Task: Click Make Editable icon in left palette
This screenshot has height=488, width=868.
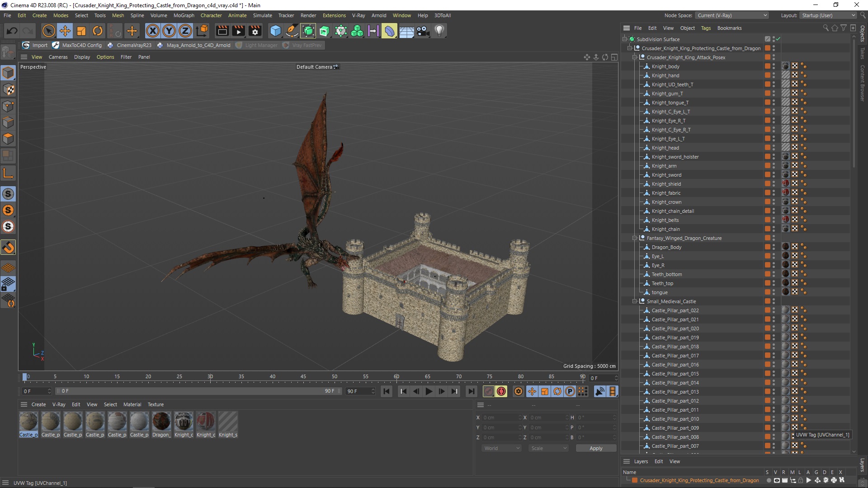Action: [x=8, y=52]
